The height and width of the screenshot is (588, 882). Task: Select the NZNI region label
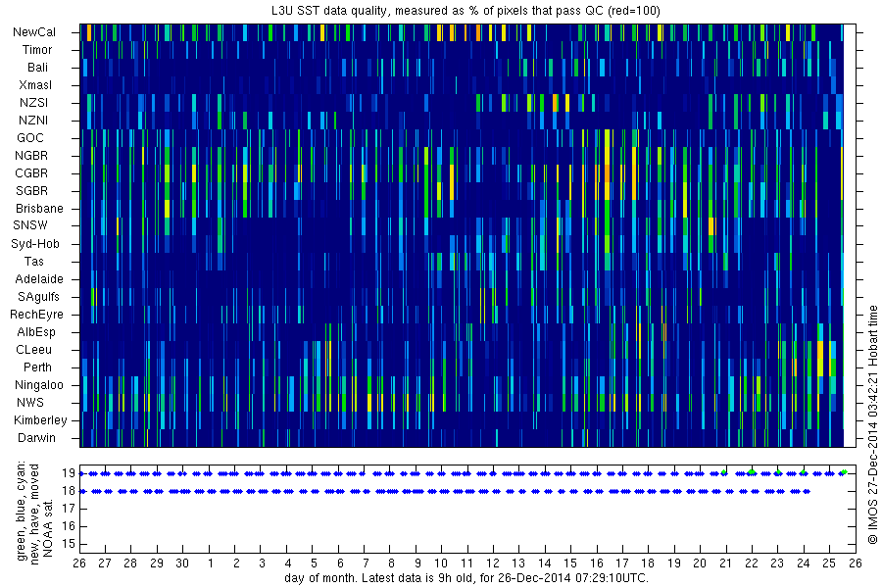33,121
